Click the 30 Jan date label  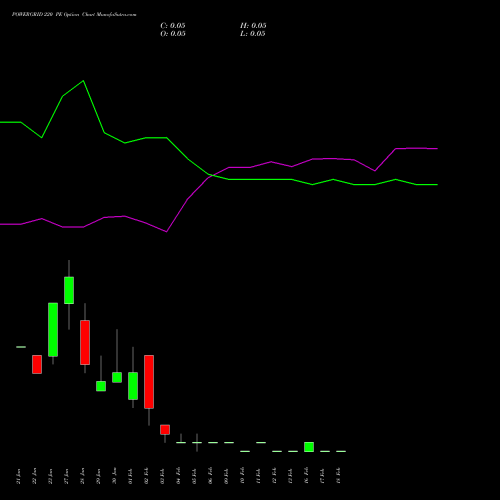tap(115, 476)
